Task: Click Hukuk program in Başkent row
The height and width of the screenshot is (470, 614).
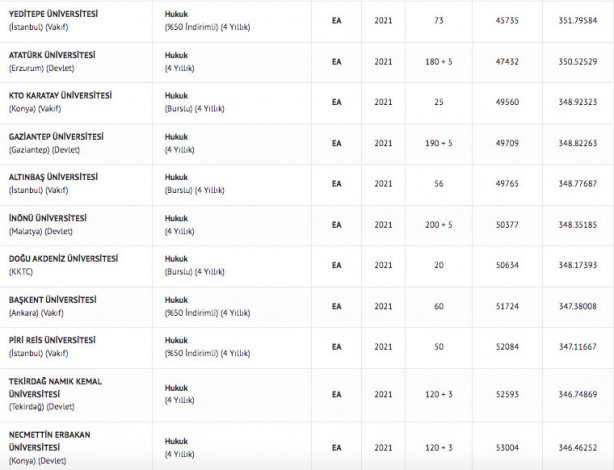Action: (x=176, y=300)
